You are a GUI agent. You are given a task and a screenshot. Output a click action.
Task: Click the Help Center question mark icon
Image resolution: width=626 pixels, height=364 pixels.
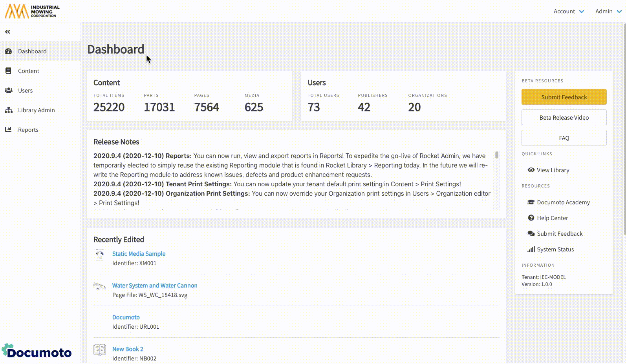click(531, 218)
